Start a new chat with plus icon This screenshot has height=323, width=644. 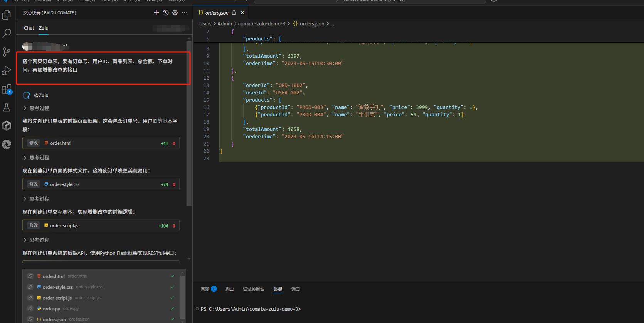point(156,13)
